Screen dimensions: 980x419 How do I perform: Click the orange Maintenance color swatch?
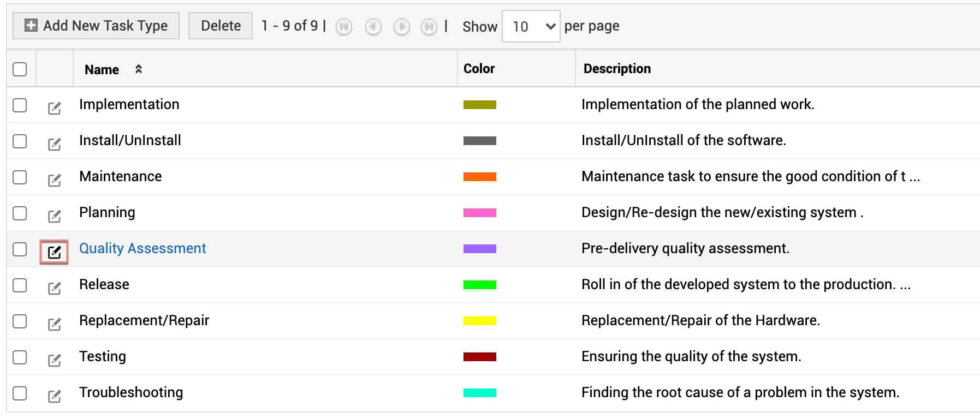coord(479,177)
